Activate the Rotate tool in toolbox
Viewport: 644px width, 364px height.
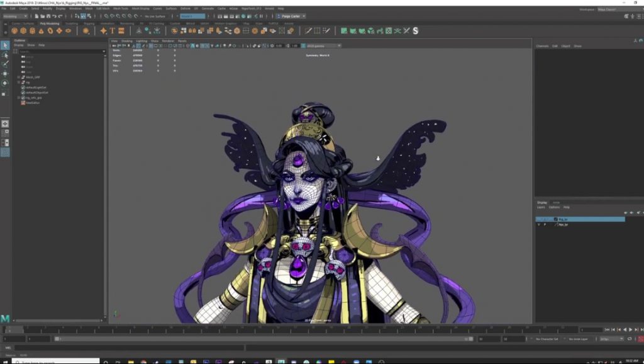tap(5, 83)
